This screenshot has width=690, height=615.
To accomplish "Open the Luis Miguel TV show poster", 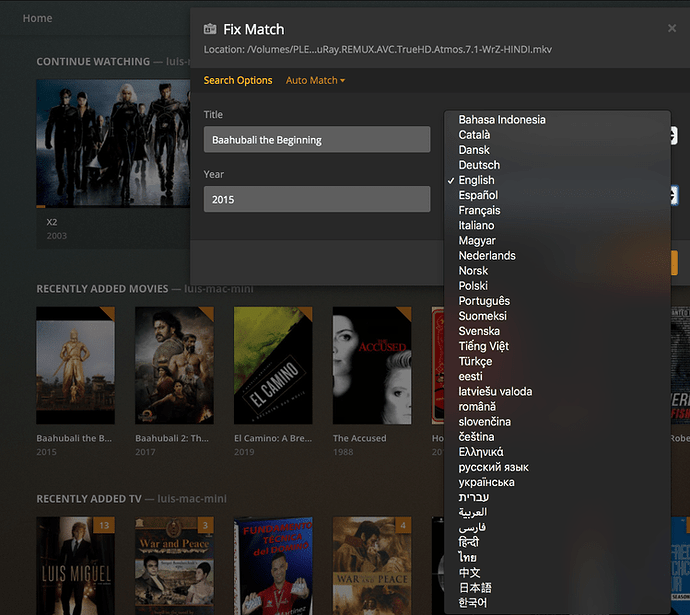I will [75, 566].
